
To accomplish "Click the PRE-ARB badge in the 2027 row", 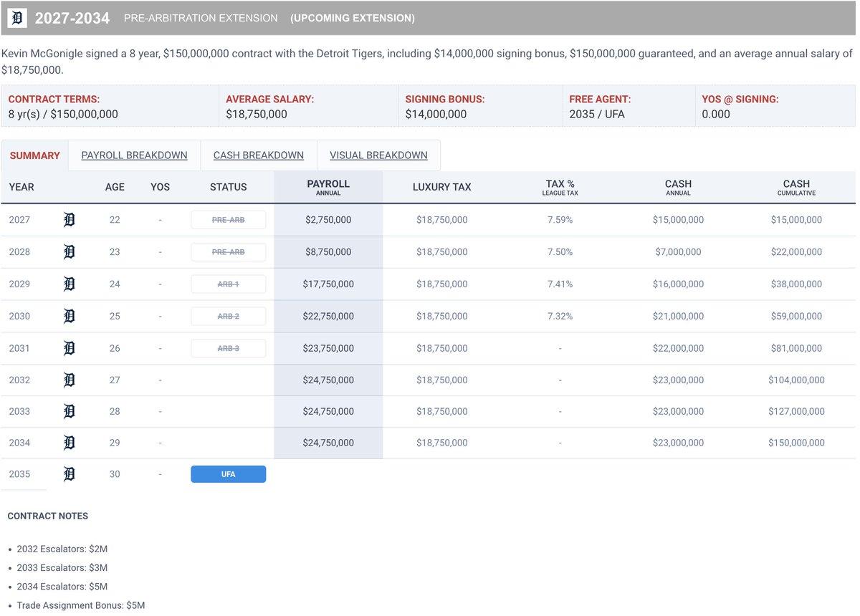I will click(228, 220).
